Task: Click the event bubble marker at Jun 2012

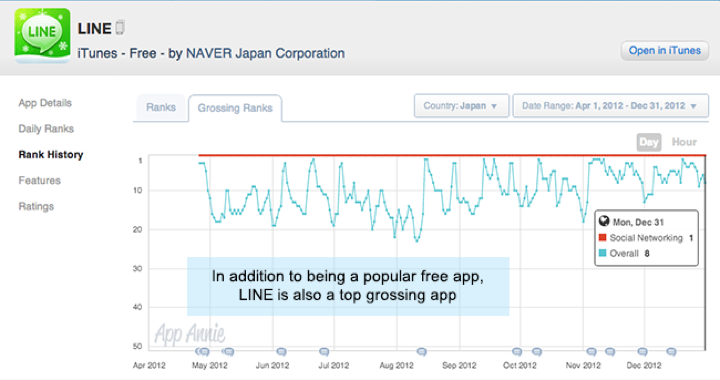Action: coord(281,352)
